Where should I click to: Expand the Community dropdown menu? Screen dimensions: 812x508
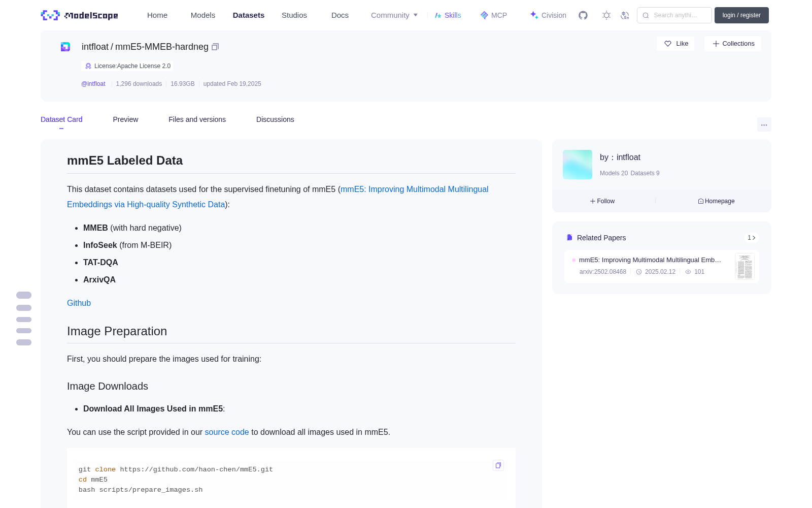[x=394, y=15]
